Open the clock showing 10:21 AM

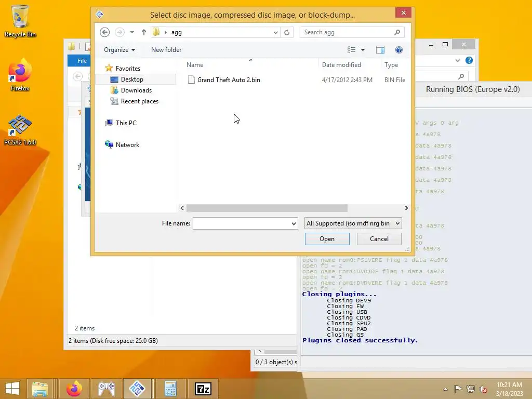pyautogui.click(x=509, y=389)
